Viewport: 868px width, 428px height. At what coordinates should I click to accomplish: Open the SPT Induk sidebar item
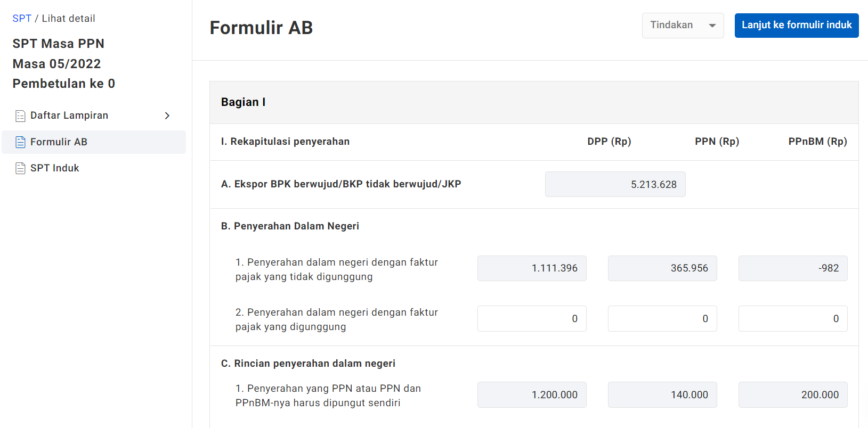(x=55, y=168)
